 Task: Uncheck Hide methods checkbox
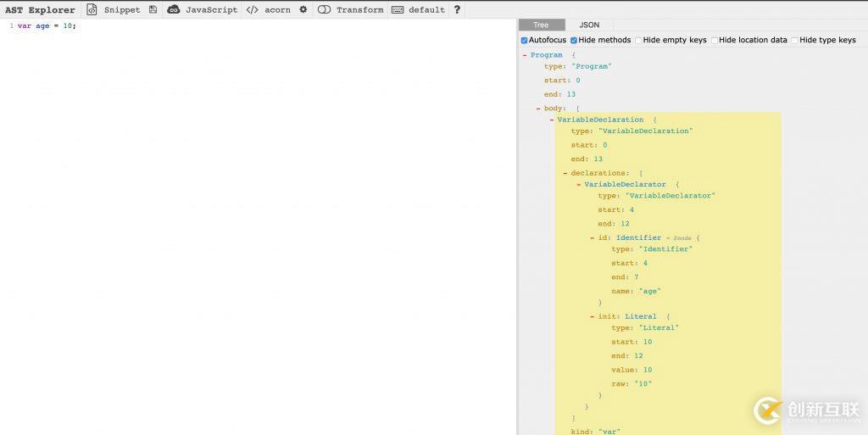pyautogui.click(x=574, y=41)
